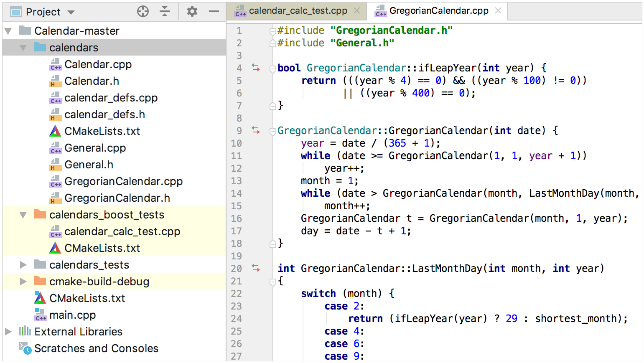
Task: Click Scratches and Consoles icon
Action: (25, 348)
